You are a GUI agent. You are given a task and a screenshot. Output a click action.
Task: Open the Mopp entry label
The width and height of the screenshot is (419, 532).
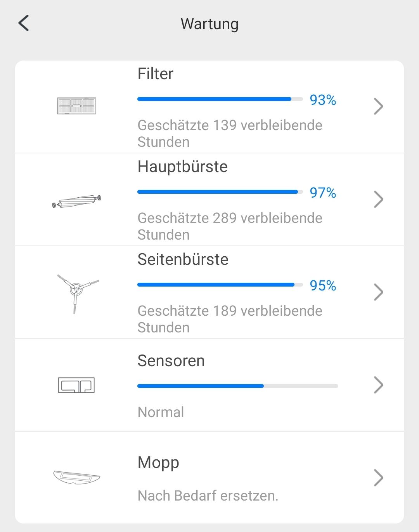(x=158, y=463)
